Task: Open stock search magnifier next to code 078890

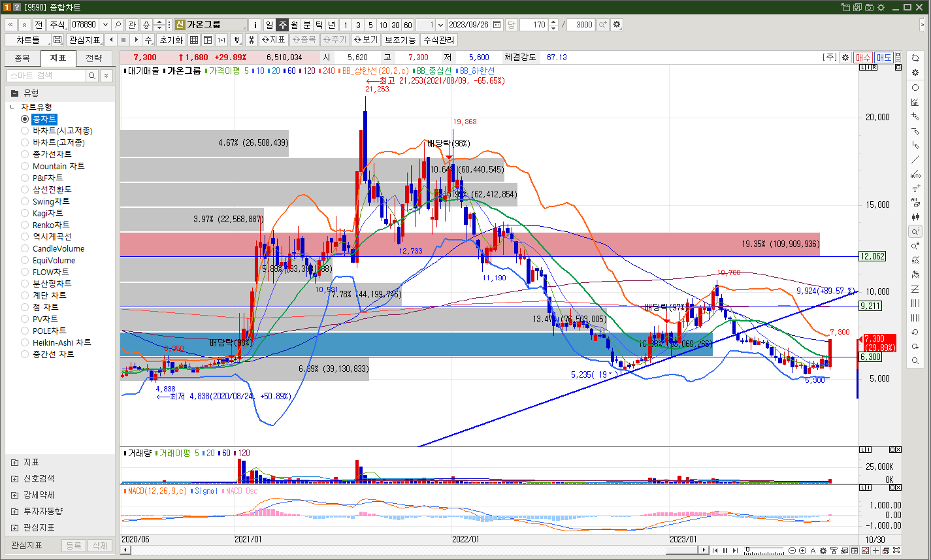Action: (x=118, y=25)
